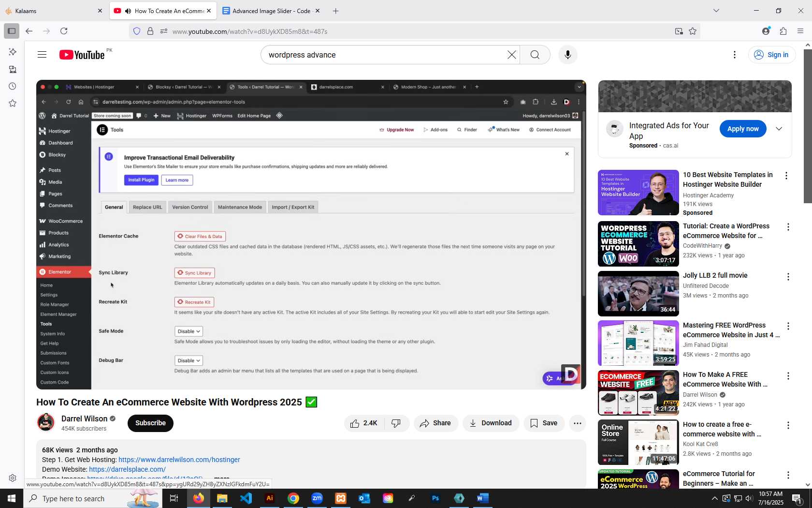
Task: Open the browser extensions puzzle icon
Action: pyautogui.click(x=783, y=31)
